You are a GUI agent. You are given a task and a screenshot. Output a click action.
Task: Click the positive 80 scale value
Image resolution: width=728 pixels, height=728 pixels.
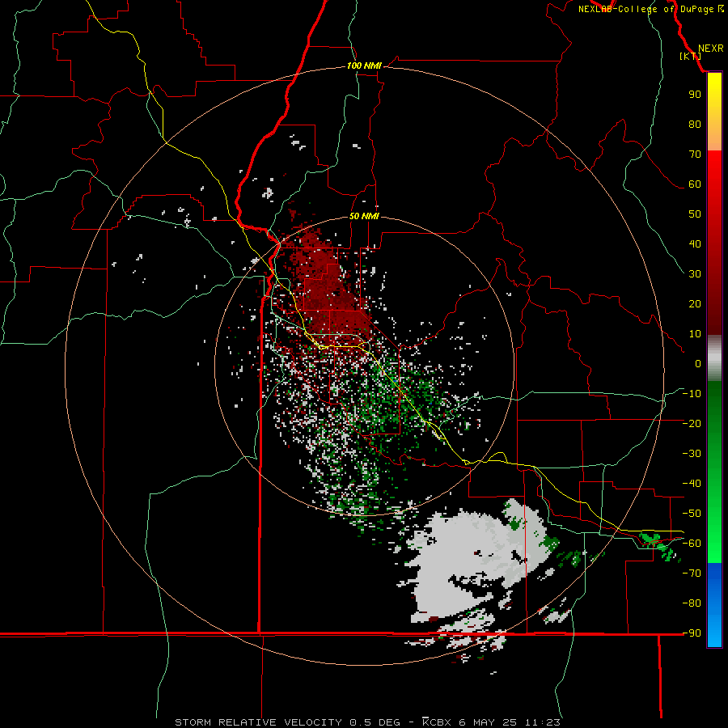pyautogui.click(x=695, y=124)
